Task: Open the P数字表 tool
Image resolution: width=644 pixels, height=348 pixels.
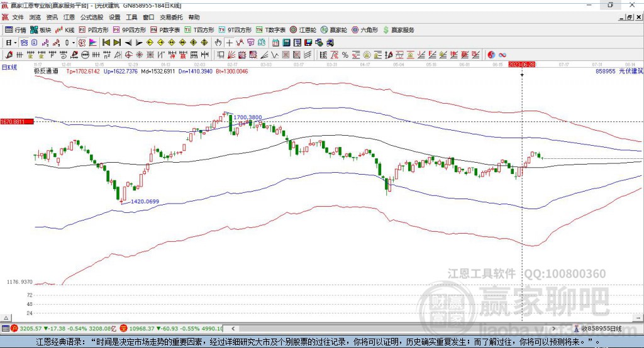Action: (x=165, y=30)
